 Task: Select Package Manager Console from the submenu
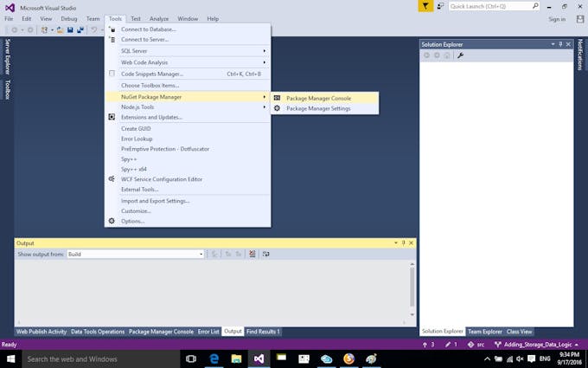pyautogui.click(x=325, y=98)
